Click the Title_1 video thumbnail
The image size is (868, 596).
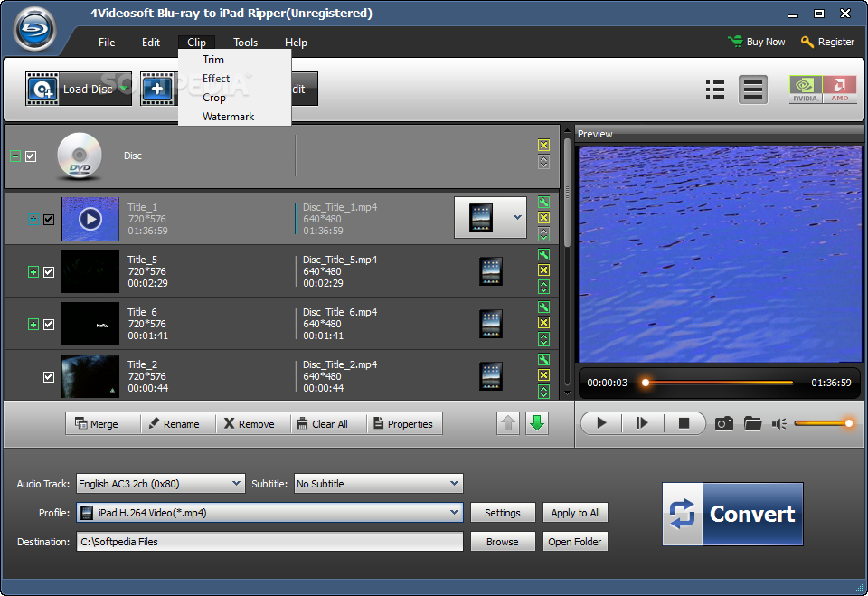click(x=90, y=219)
